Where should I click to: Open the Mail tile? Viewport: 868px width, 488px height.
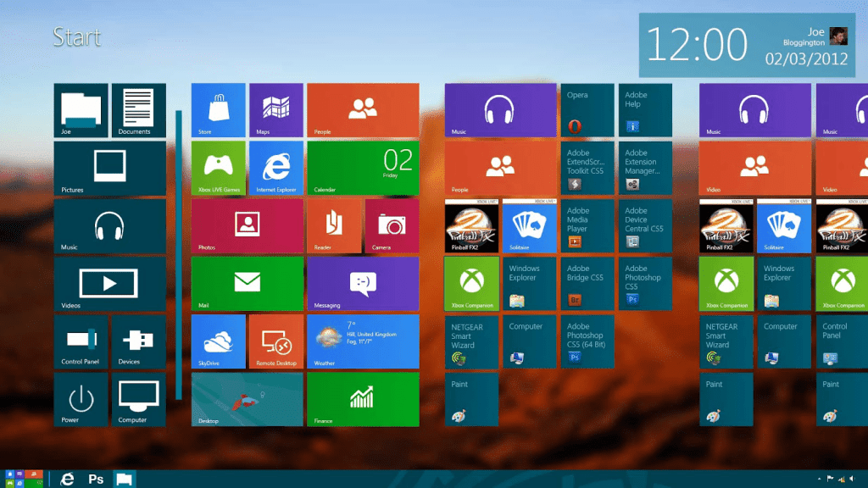pos(247,283)
